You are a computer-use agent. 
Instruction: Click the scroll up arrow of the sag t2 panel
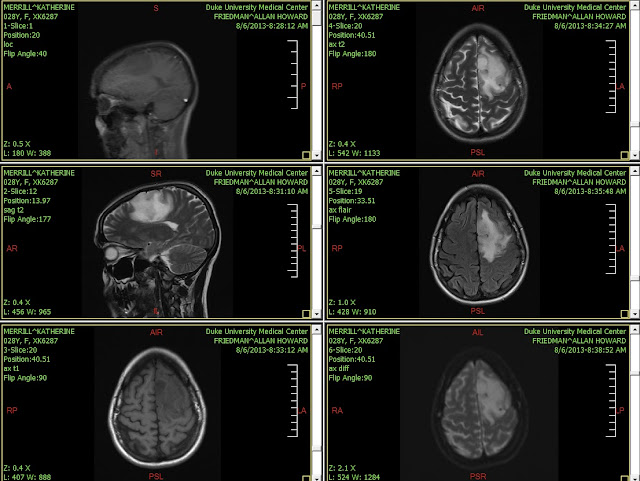[x=317, y=171]
